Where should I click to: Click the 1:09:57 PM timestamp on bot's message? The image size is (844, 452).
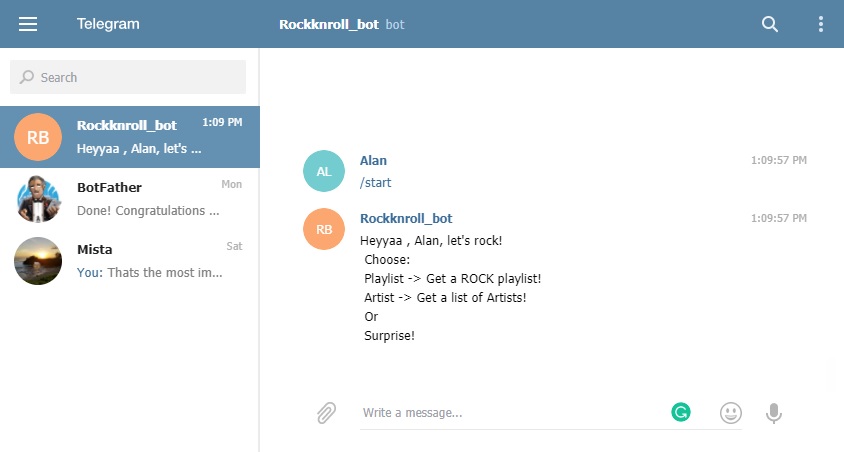click(x=779, y=218)
